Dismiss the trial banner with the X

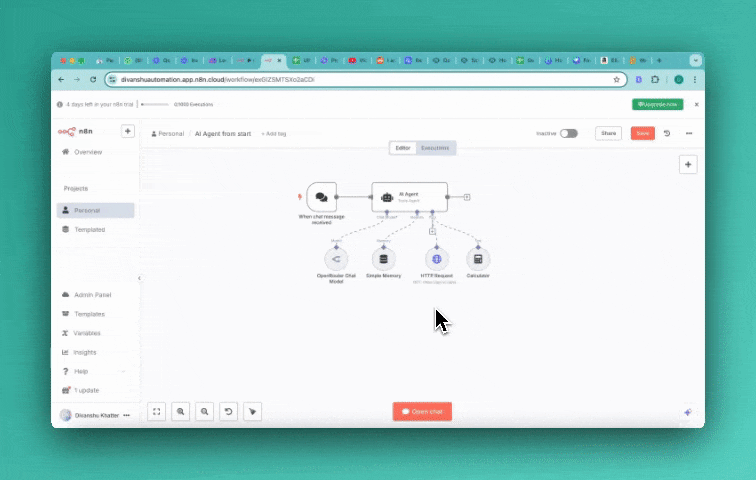pyautogui.click(x=696, y=104)
